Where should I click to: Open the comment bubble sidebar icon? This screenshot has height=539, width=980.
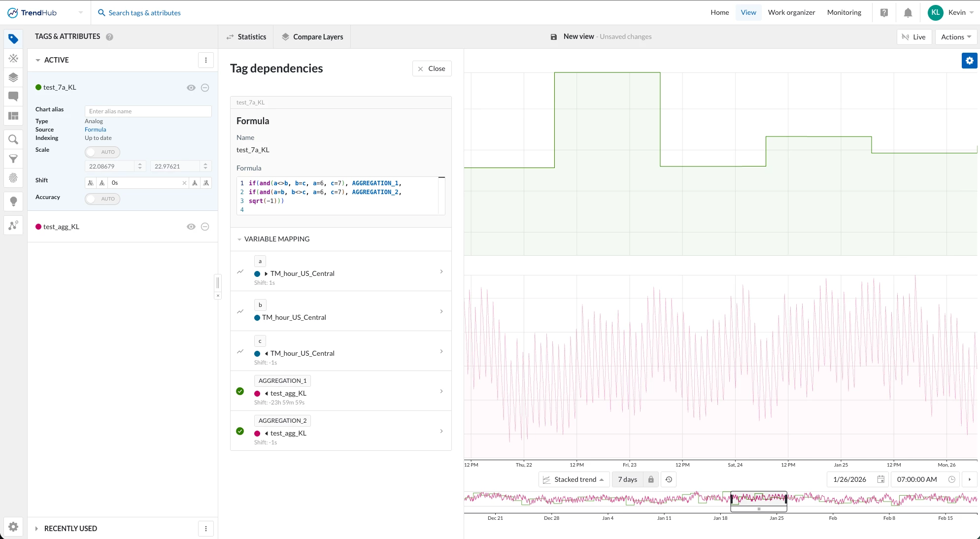click(13, 97)
